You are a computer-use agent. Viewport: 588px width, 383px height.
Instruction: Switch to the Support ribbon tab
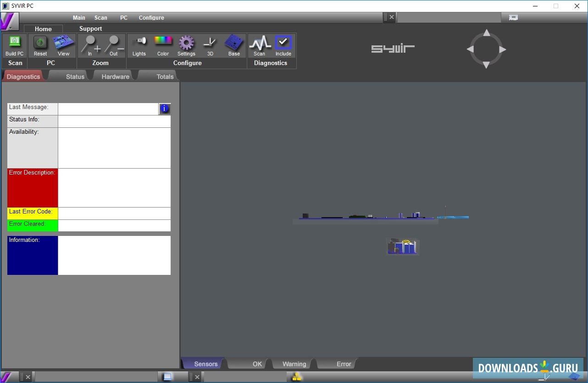(x=90, y=28)
